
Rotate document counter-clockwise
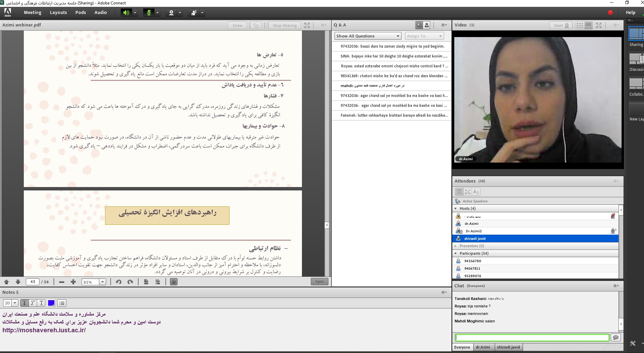119,282
